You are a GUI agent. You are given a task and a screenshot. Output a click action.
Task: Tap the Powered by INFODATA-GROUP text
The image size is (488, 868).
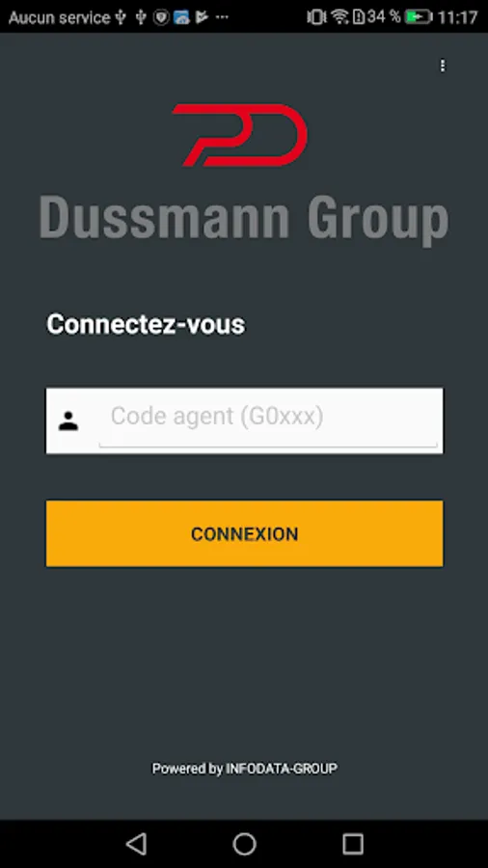(x=245, y=769)
